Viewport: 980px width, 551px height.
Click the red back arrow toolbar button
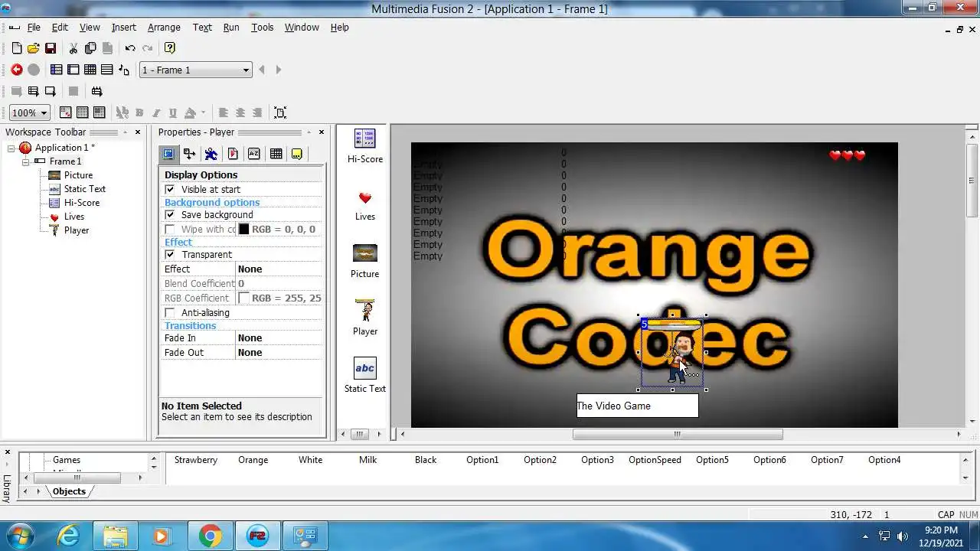pyautogui.click(x=17, y=70)
